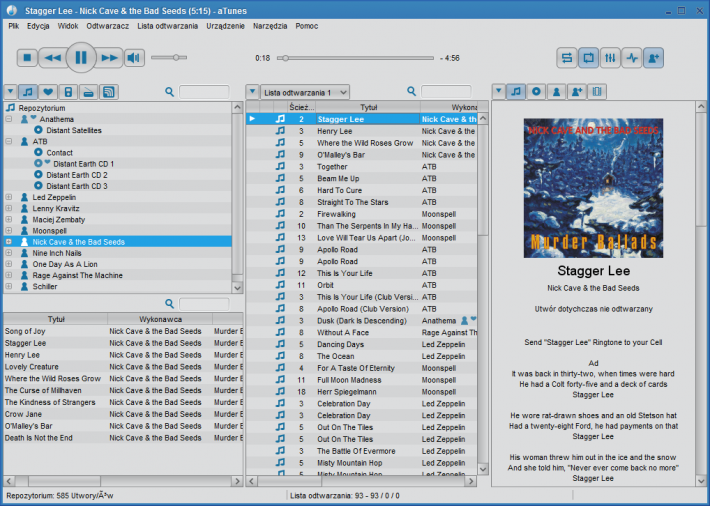The height and width of the screenshot is (506, 710).
Task: Expand the Moonspell artist node
Action: (x=9, y=231)
